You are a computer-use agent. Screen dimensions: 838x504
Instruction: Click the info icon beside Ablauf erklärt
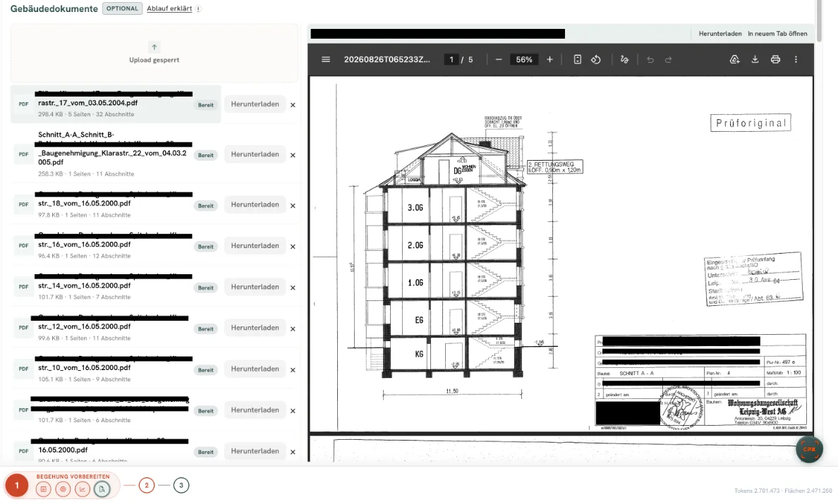click(x=198, y=8)
